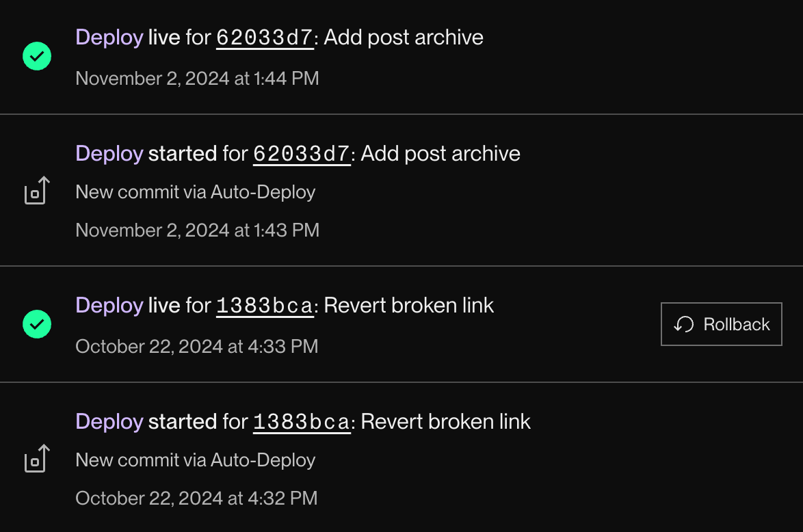Click Deploy on the Revert broken link started entry
The width and height of the screenshot is (803, 532).
[x=109, y=422]
